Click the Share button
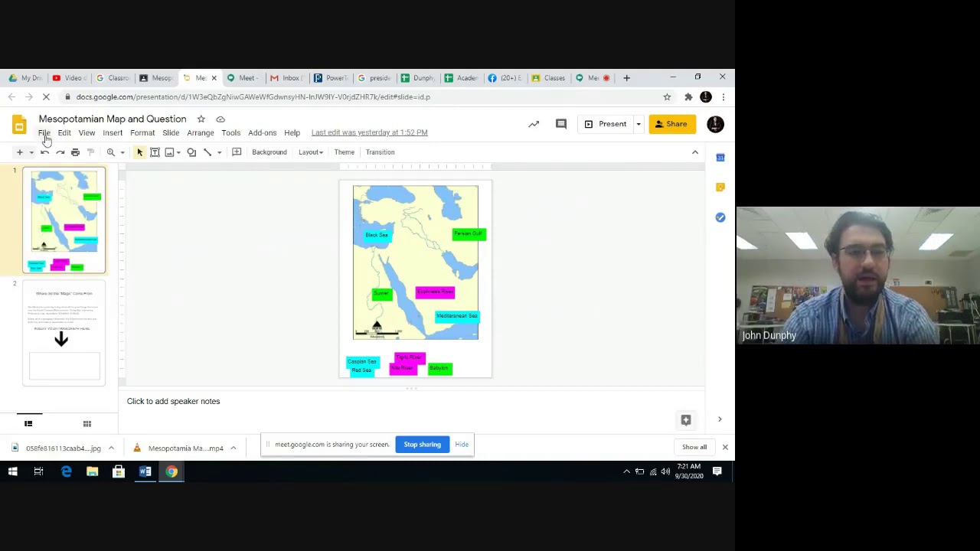The width and height of the screenshot is (980, 551). point(671,124)
